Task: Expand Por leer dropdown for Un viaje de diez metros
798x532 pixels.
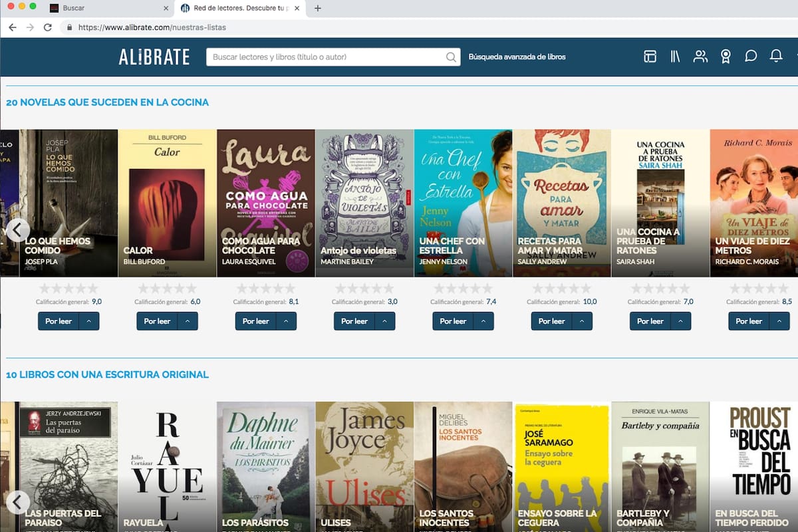Action: point(779,321)
